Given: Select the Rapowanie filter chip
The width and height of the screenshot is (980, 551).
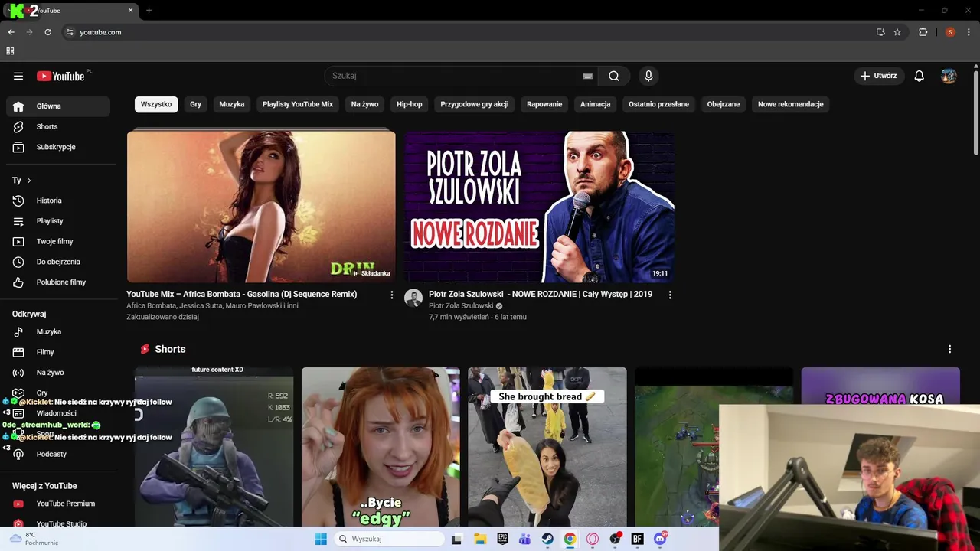Looking at the screenshot, I should tap(544, 104).
